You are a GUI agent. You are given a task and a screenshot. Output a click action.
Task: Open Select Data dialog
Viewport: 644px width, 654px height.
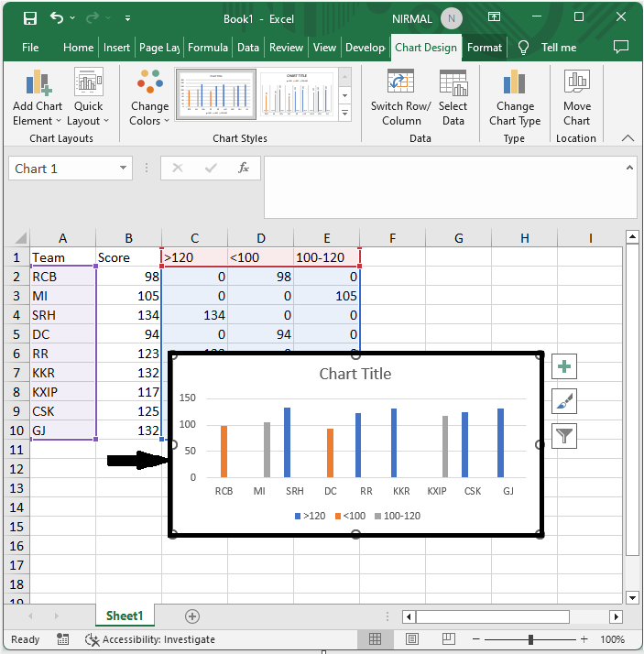pyautogui.click(x=453, y=98)
